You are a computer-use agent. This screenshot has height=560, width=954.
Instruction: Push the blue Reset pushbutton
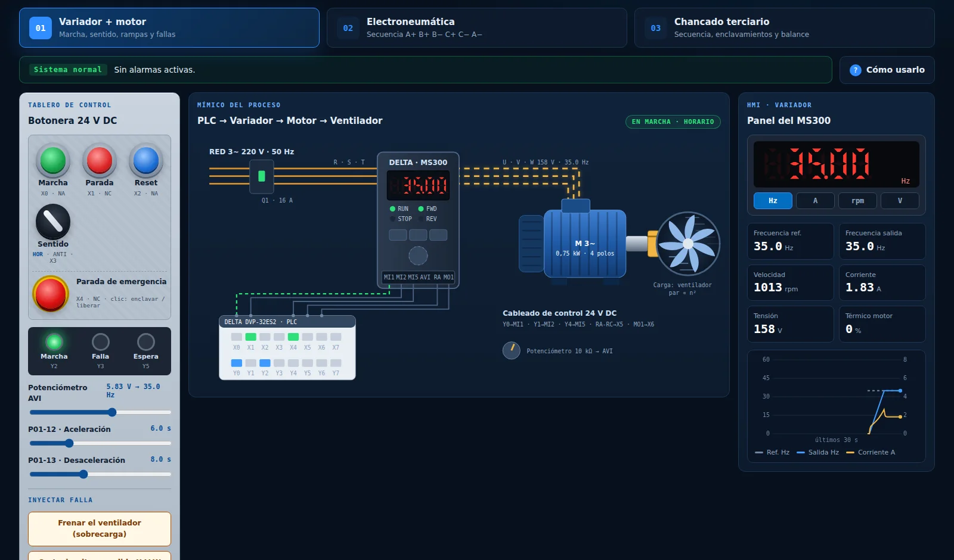pyautogui.click(x=146, y=160)
